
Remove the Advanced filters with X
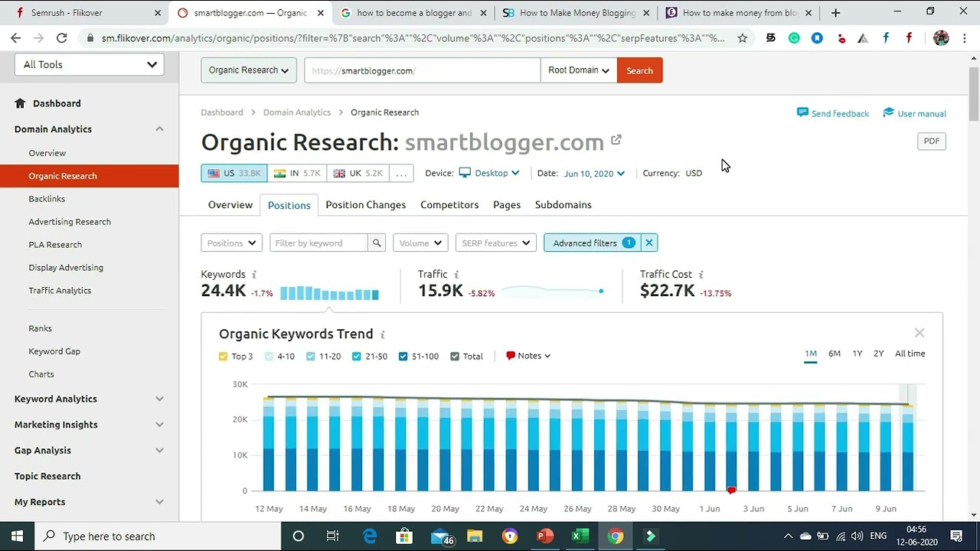coord(649,243)
